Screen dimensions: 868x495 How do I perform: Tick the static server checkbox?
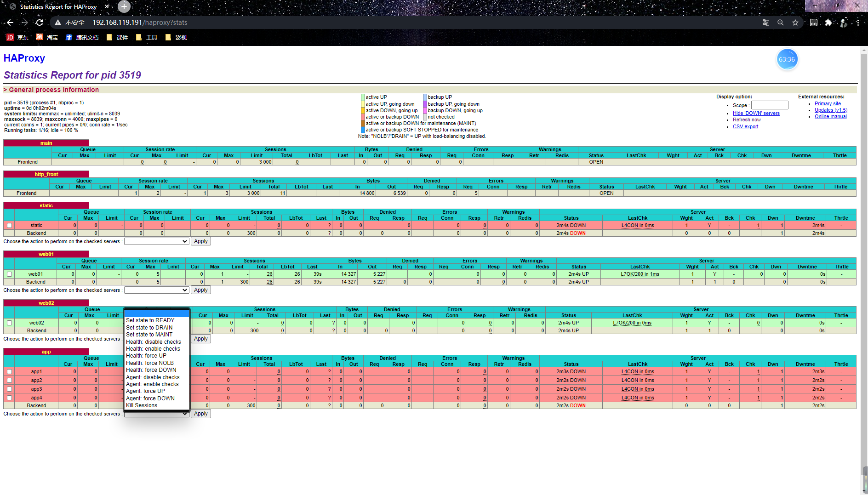pos(9,226)
